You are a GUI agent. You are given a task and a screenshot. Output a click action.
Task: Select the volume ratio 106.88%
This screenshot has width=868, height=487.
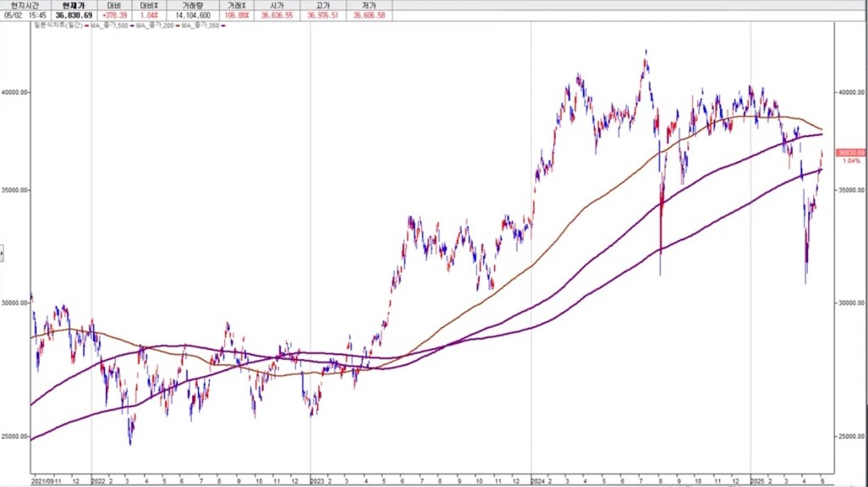236,15
